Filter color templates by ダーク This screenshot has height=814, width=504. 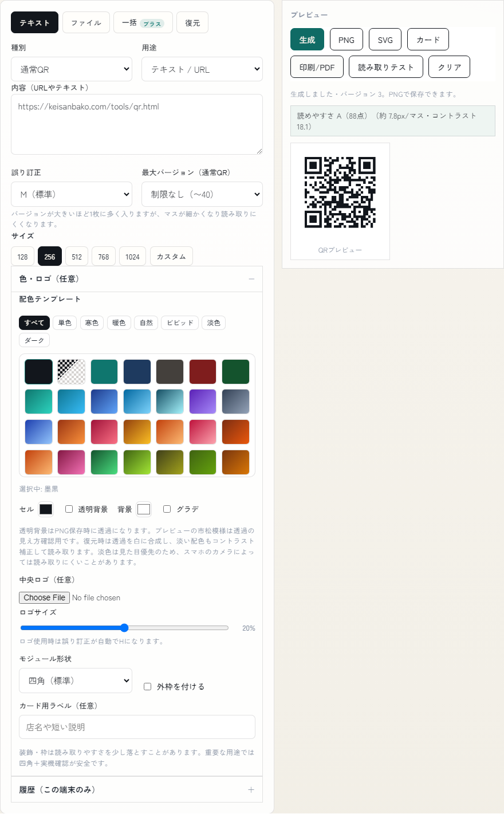tap(34, 340)
